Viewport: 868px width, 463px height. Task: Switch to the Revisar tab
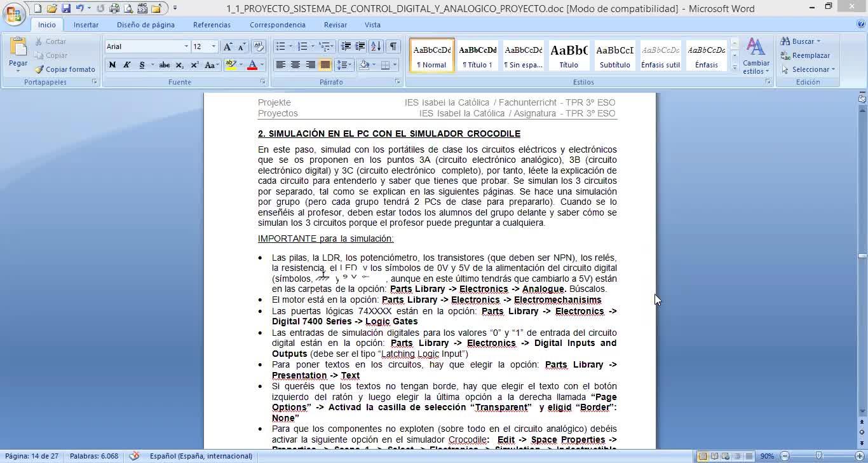(x=336, y=25)
